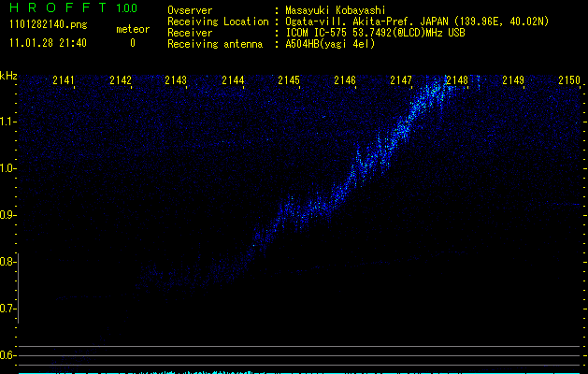Click the time marker 2148
This screenshot has height=374, width=588.
click(x=457, y=79)
